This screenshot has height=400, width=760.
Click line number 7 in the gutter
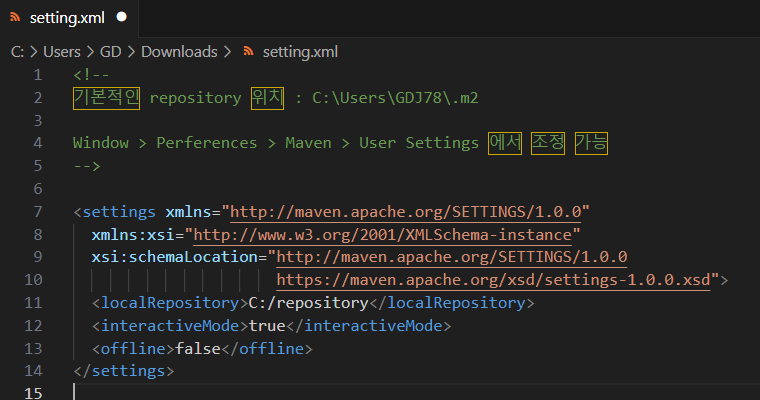pos(38,212)
